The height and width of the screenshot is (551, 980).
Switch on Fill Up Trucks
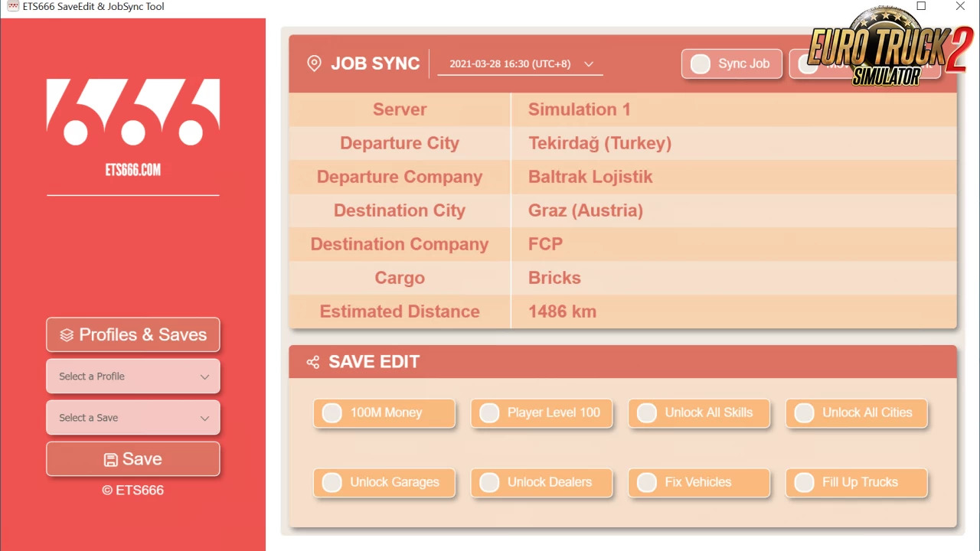point(804,483)
